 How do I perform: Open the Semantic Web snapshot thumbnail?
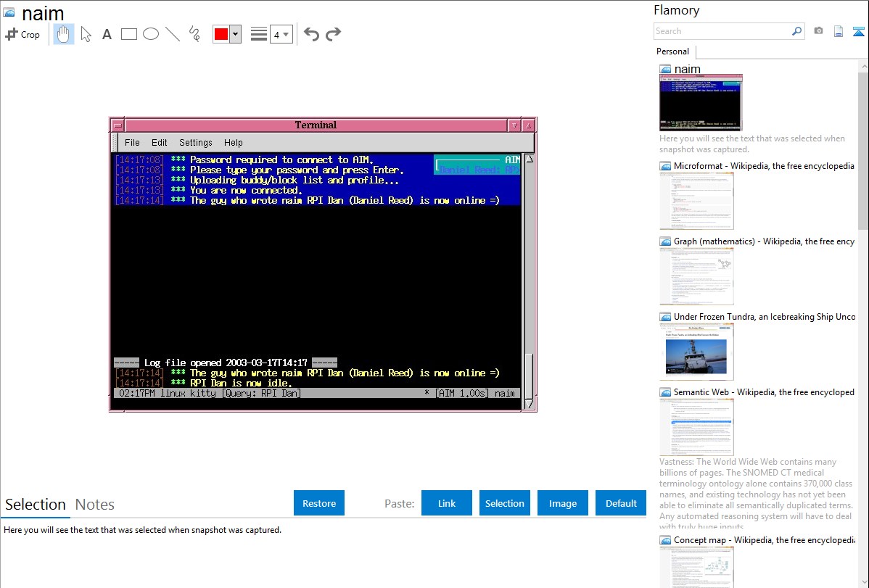(696, 426)
